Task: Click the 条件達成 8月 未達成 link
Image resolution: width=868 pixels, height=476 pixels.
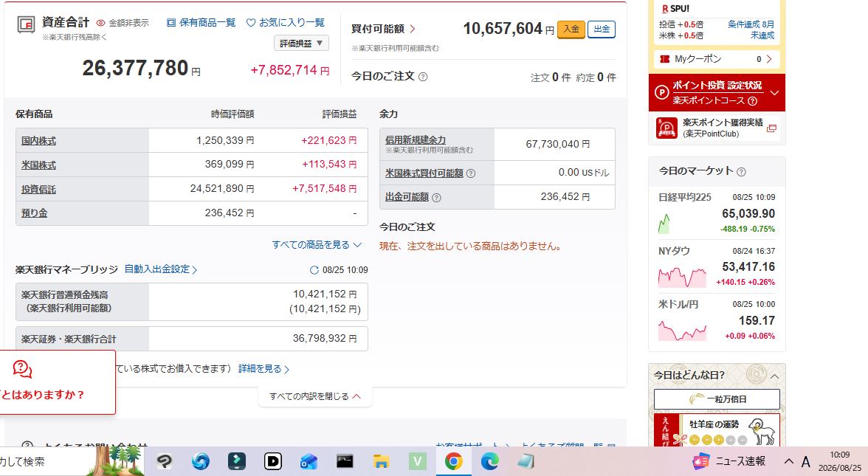Action: [751, 30]
